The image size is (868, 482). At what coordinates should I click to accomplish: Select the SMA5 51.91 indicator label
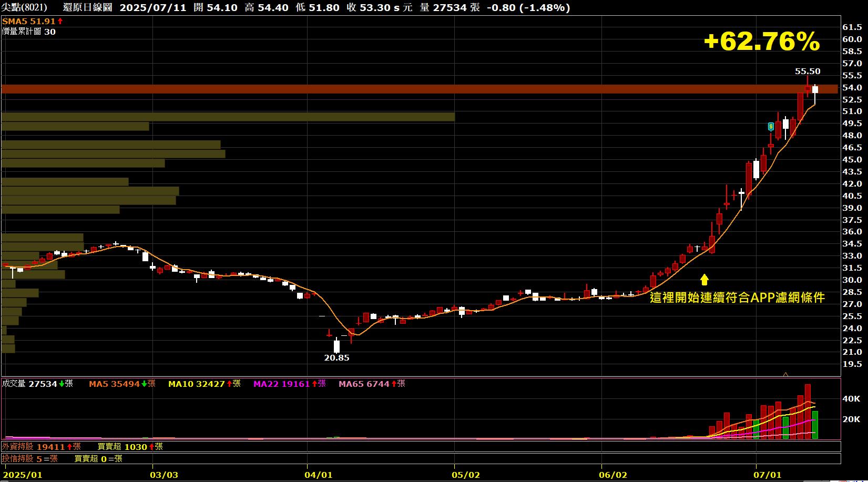click(29, 21)
